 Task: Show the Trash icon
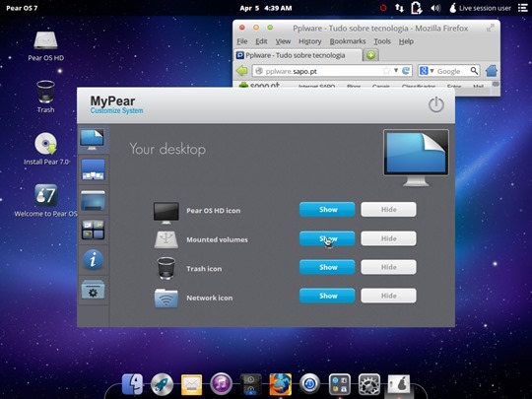click(327, 267)
